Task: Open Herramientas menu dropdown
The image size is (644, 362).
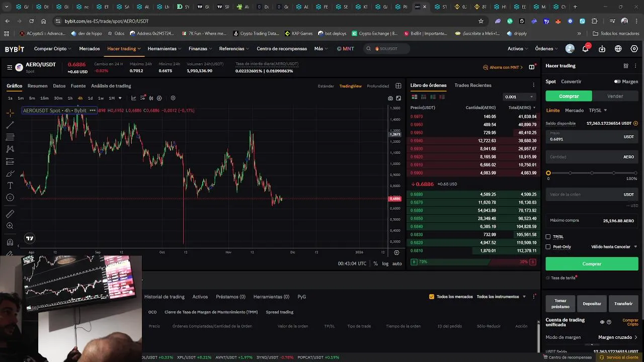Action: coord(165,49)
